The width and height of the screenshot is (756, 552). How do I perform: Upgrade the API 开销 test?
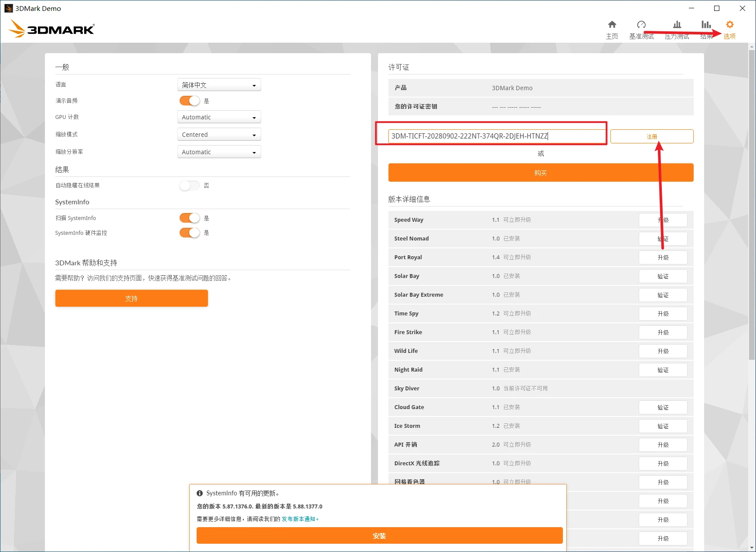pos(663,445)
